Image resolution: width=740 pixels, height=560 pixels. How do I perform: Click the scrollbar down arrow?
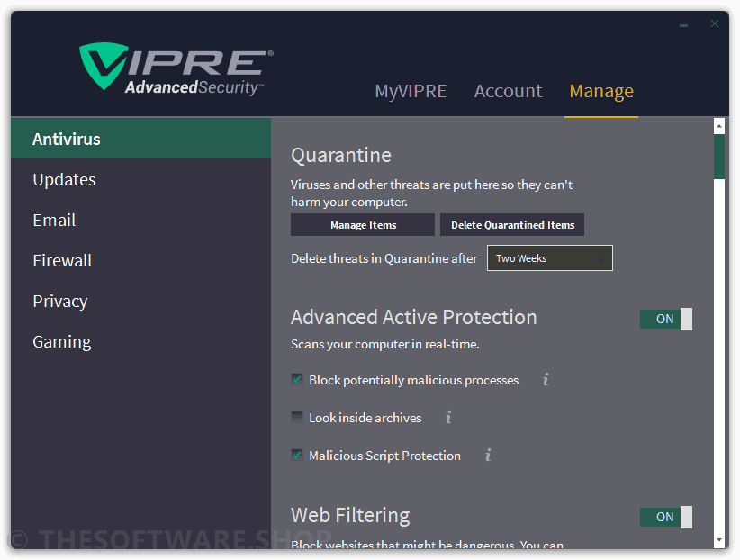718,539
